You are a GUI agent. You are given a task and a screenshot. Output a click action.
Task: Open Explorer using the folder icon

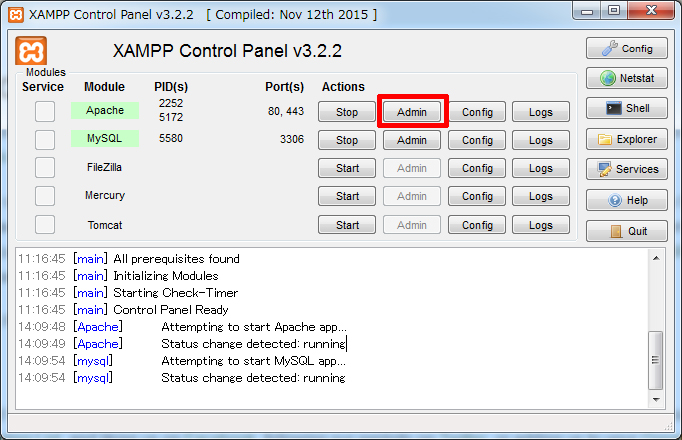tap(626, 139)
